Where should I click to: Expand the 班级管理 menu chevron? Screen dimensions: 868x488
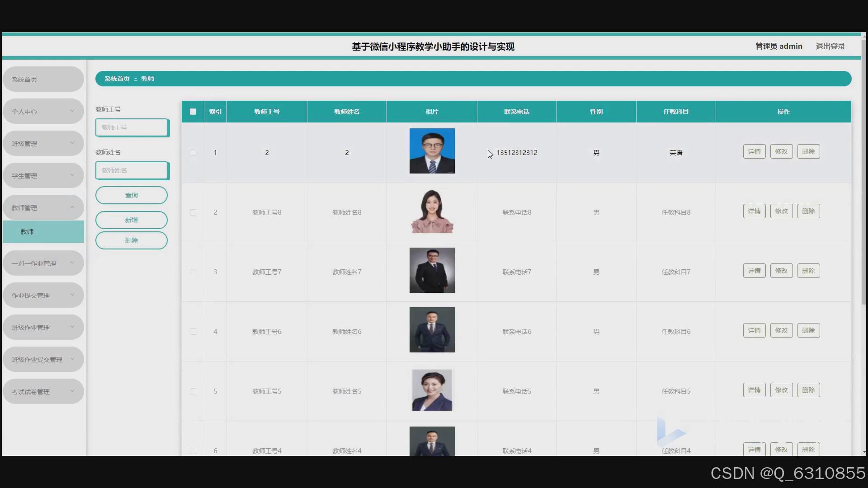point(72,143)
